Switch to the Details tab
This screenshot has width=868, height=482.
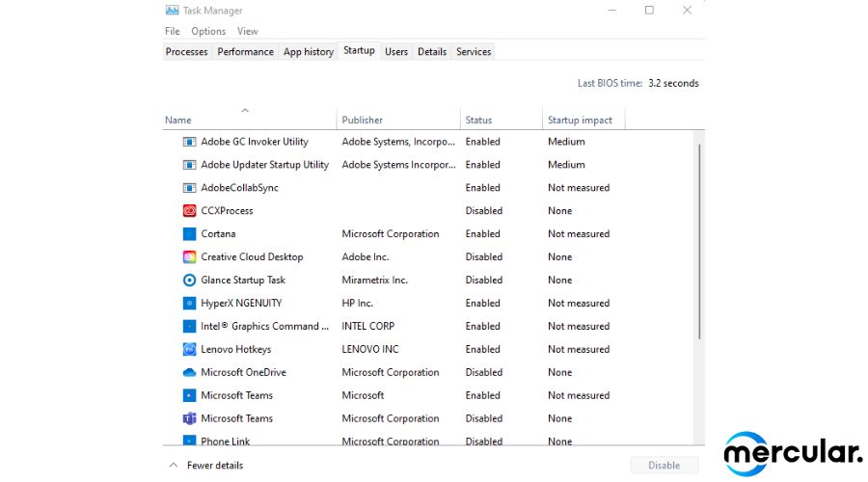(x=432, y=51)
